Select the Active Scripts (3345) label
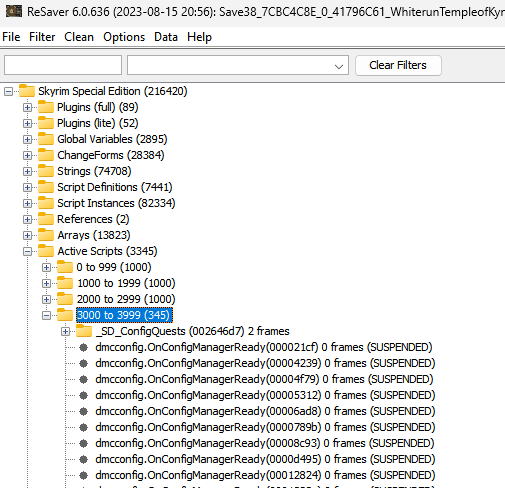This screenshot has width=505, height=488. click(x=107, y=251)
